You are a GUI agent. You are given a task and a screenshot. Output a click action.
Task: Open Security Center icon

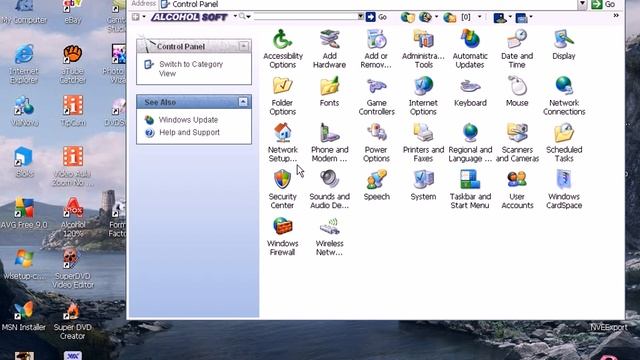coord(282,190)
